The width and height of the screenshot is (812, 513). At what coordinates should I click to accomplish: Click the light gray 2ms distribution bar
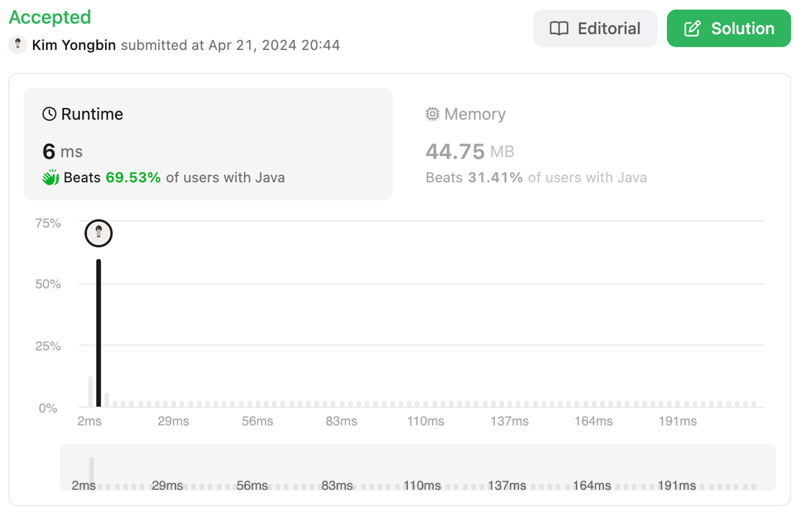click(x=91, y=392)
